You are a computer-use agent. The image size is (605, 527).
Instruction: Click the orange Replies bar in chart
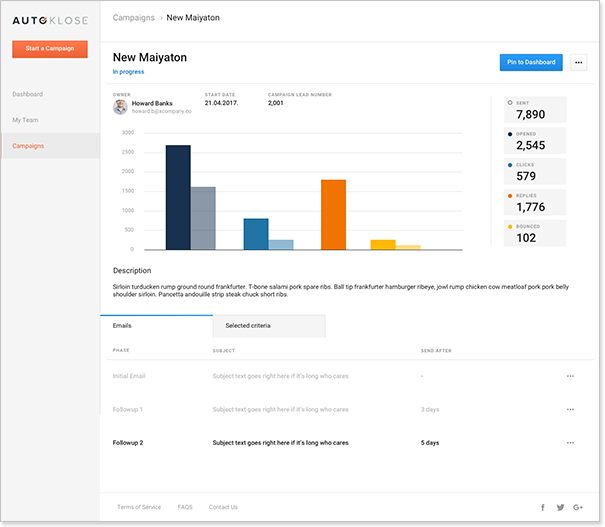(333, 214)
